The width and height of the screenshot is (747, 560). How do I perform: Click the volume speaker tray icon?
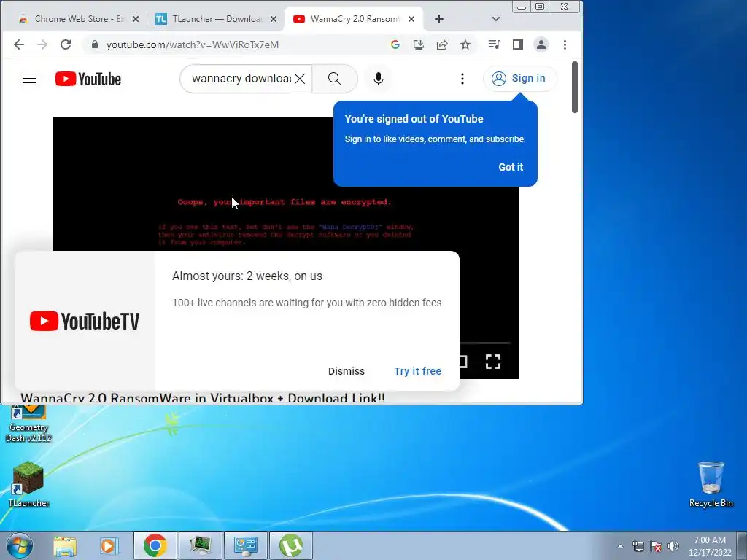tap(673, 546)
